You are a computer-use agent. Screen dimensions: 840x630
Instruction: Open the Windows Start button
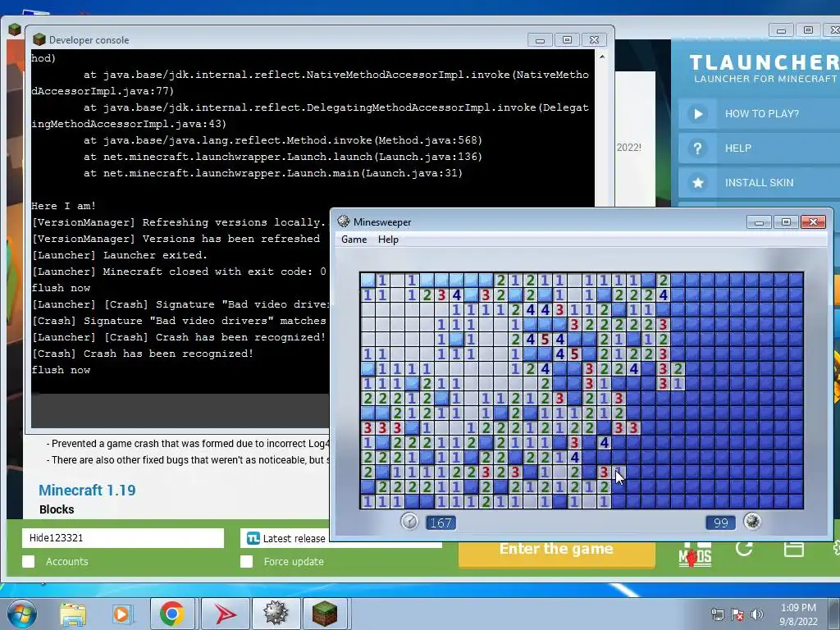tap(21, 614)
